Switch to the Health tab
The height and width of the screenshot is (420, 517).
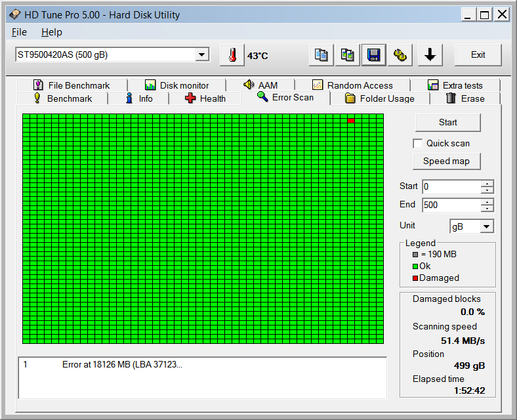point(205,98)
